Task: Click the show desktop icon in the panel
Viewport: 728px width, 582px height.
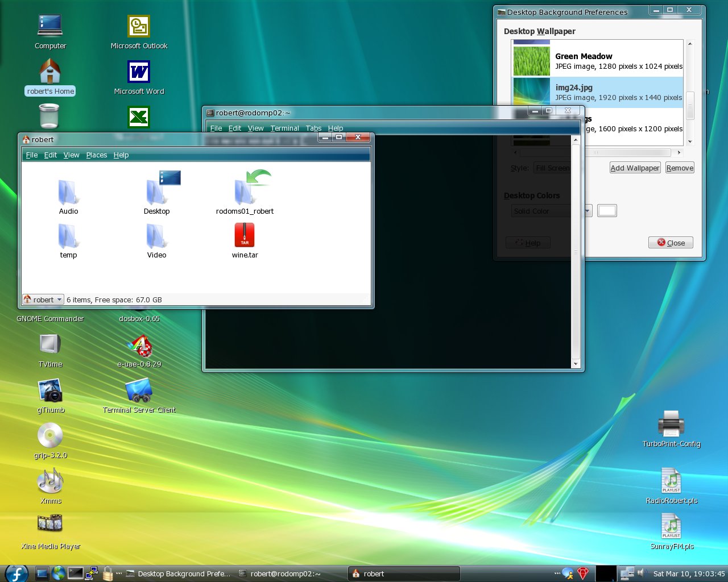Action: click(42, 573)
